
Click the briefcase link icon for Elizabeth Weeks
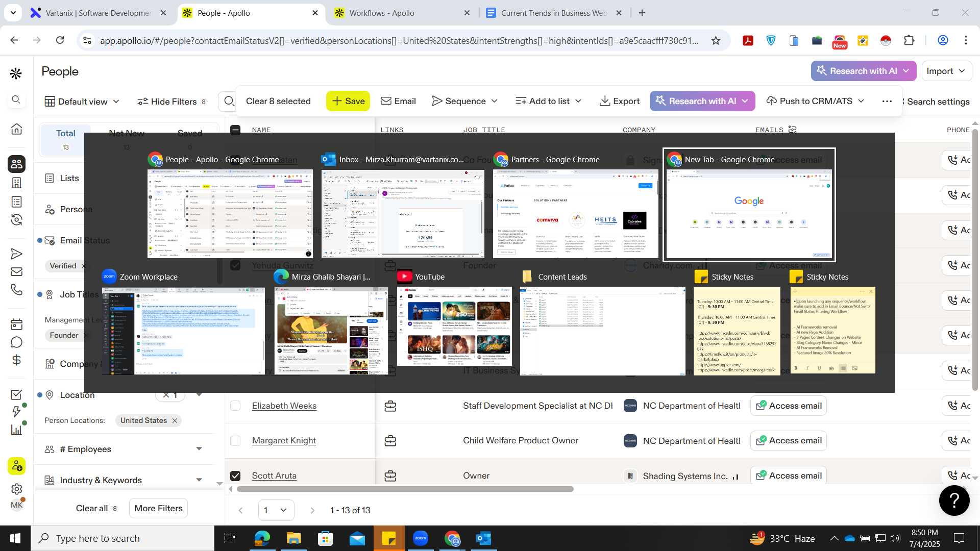pyautogui.click(x=390, y=406)
